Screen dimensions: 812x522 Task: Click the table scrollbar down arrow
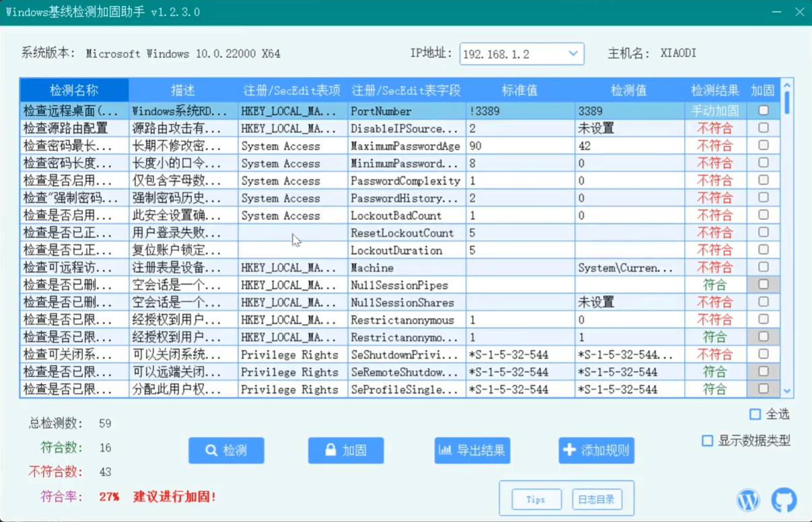787,391
